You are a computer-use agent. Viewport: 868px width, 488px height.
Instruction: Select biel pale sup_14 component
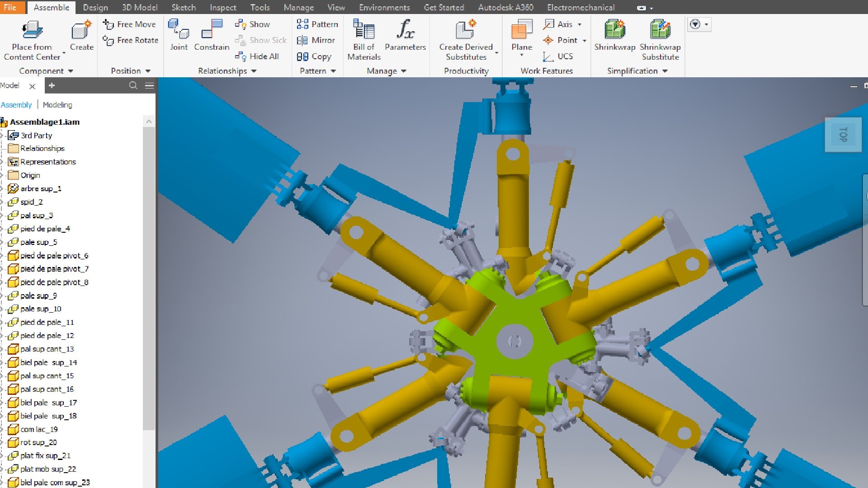pyautogui.click(x=48, y=362)
